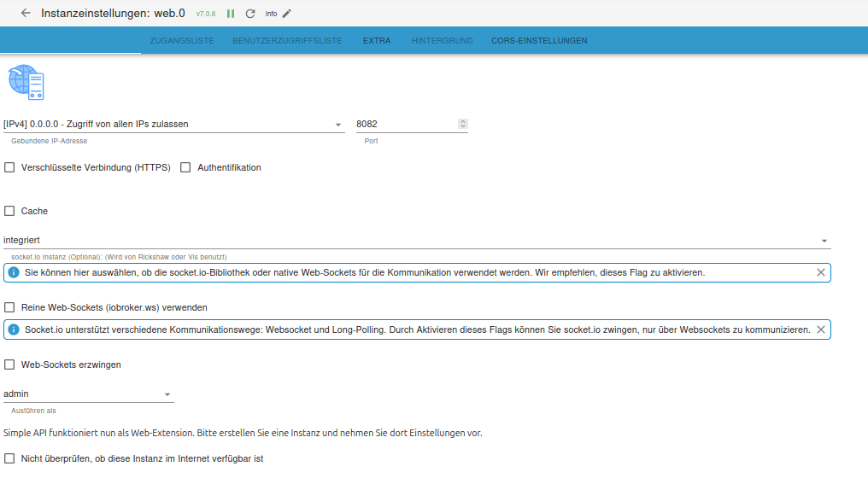Viewport: 868px width, 484px height.
Task: Click the info icon in the Long-Polling hint
Action: pyautogui.click(x=14, y=329)
